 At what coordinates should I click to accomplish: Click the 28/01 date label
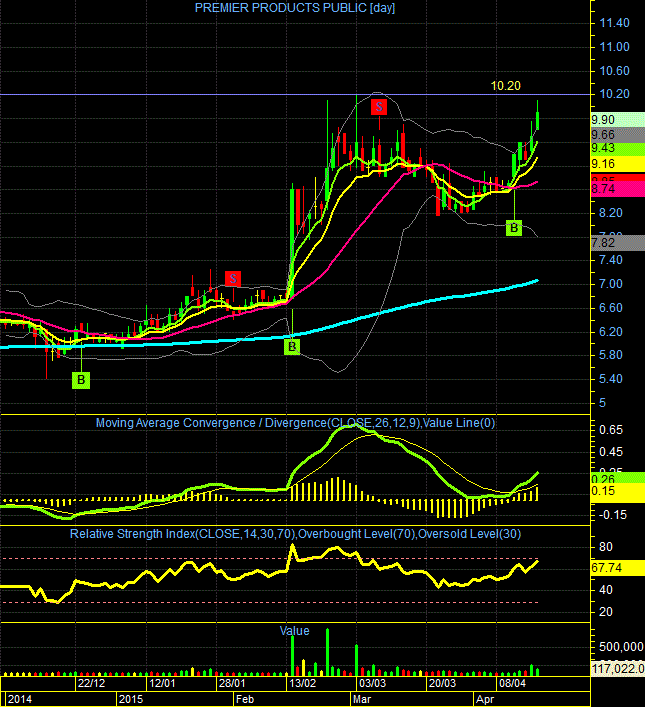[232, 683]
